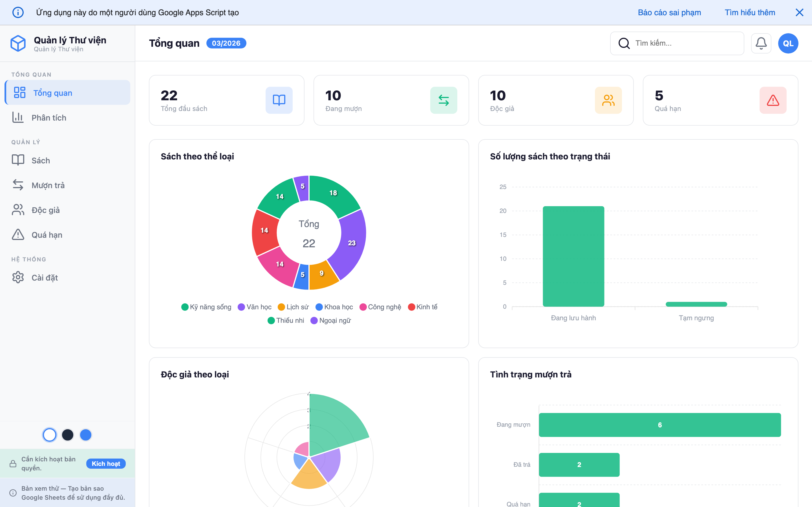Open the Báo cáo sai phạm link
Viewport: 812px width, 507px height.
pyautogui.click(x=669, y=12)
